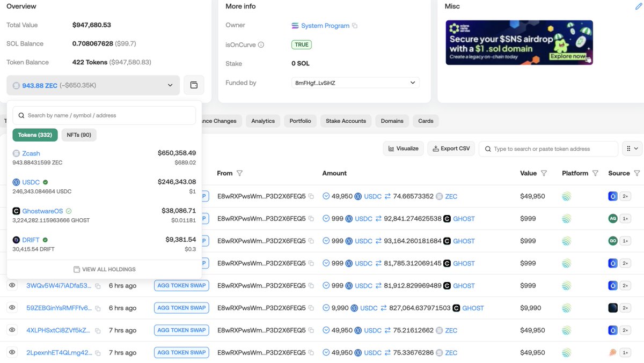Switch the holdings toggle to NFTs (90)

[x=79, y=135]
